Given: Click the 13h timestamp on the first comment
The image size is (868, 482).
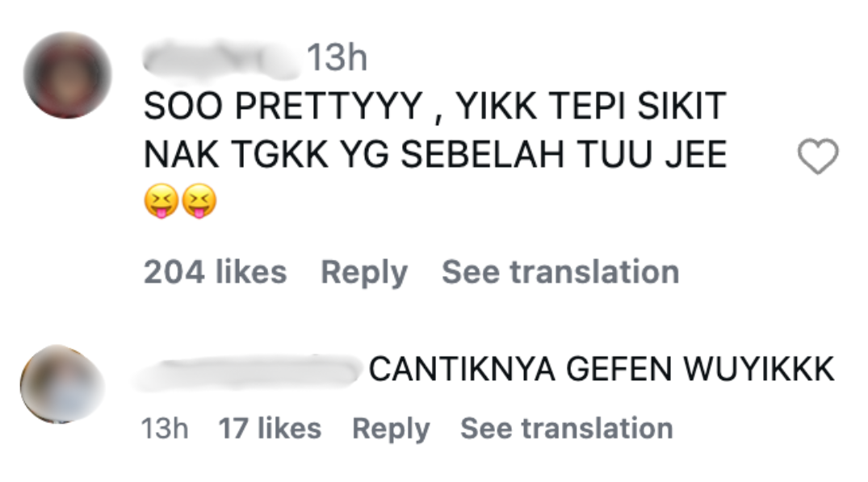Looking at the screenshot, I should [338, 55].
